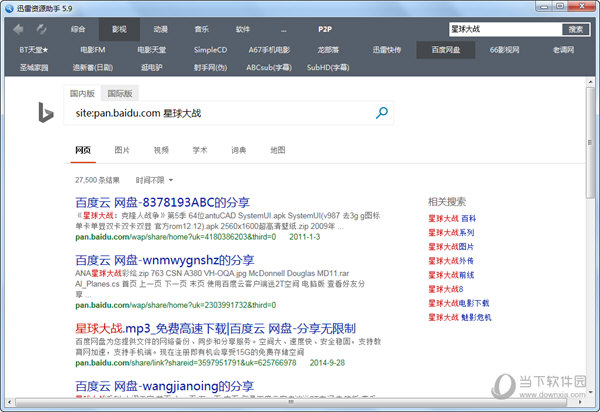600x412 pixels.
Task: Click related search 星球大战电影下载
Action: click(458, 303)
